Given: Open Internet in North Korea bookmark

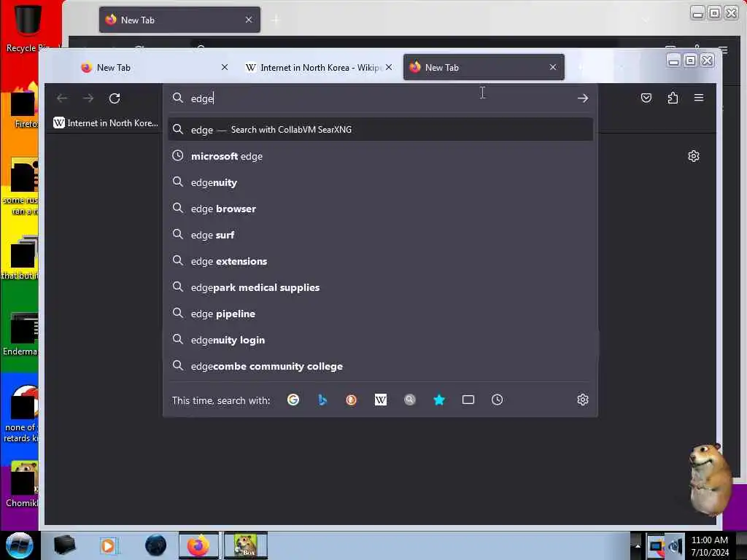Looking at the screenshot, I should [106, 122].
